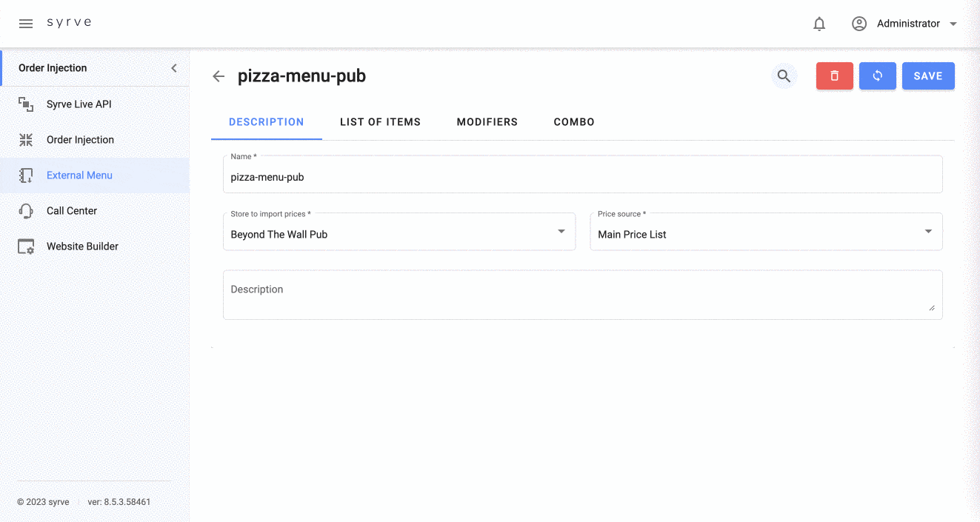Switch to the Modifiers tab

pyautogui.click(x=487, y=122)
